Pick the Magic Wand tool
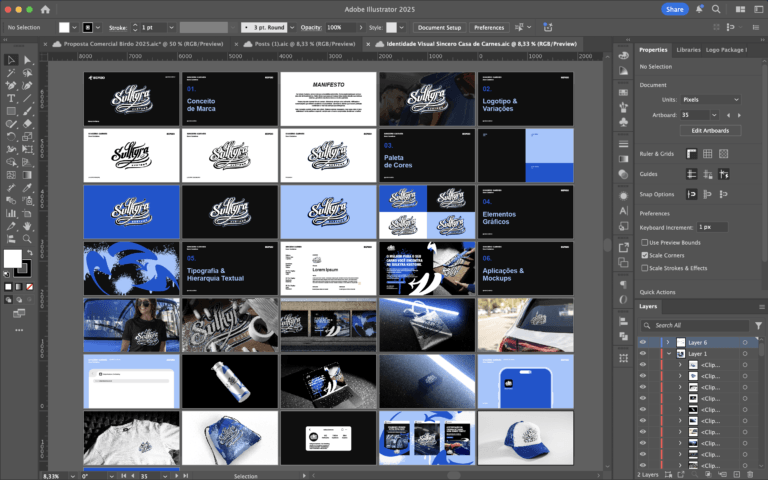This screenshot has height=480, width=768. (11, 73)
